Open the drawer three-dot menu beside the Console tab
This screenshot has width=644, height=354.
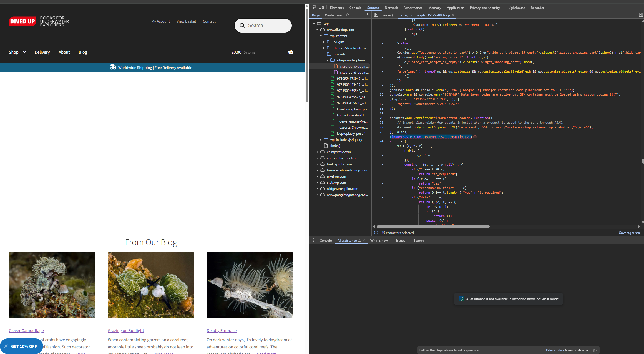314,241
